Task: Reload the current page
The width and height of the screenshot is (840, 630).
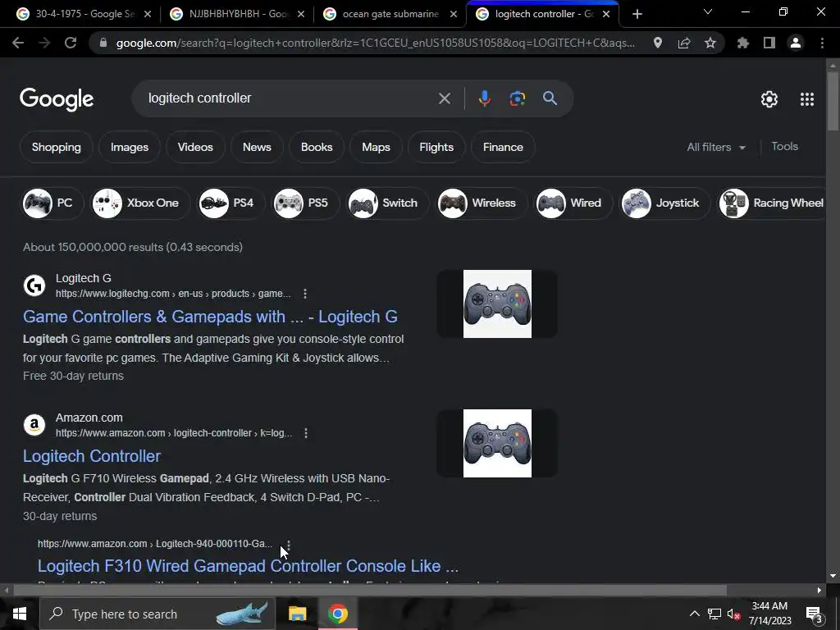Action: [71, 43]
